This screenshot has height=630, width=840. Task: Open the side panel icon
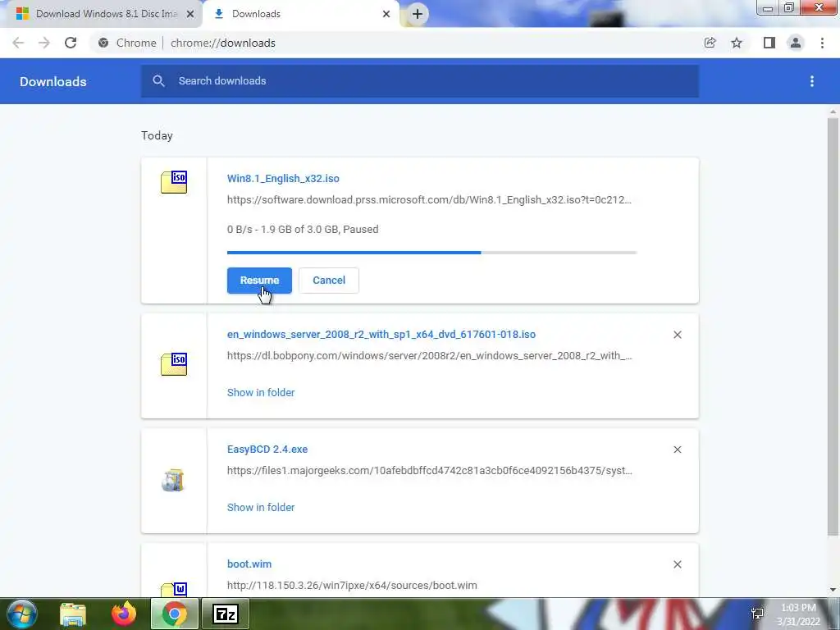[x=769, y=43]
